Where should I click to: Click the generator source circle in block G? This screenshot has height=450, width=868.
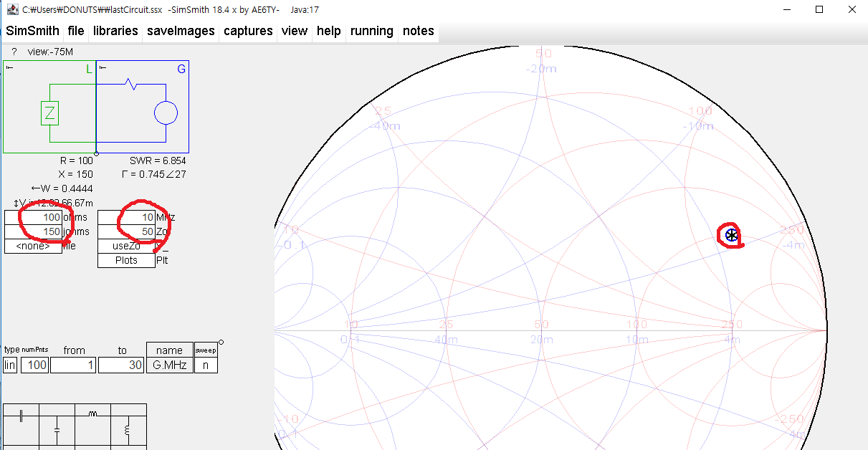point(166,112)
